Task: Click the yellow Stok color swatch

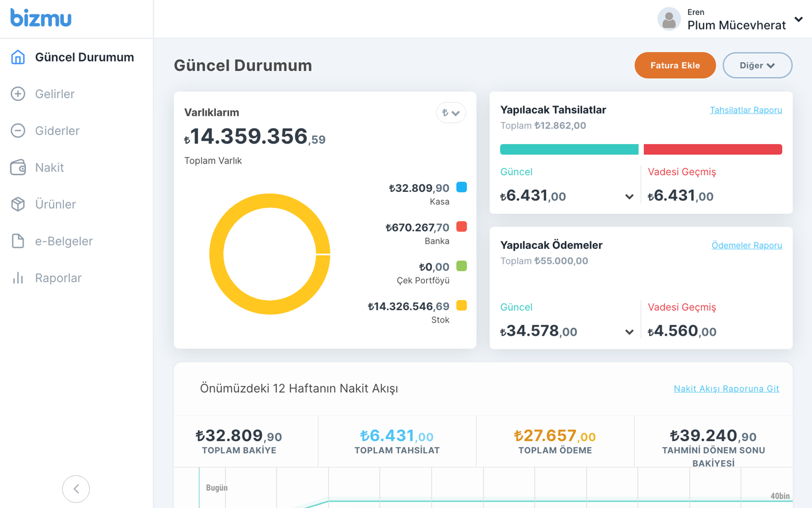Action: point(462,305)
